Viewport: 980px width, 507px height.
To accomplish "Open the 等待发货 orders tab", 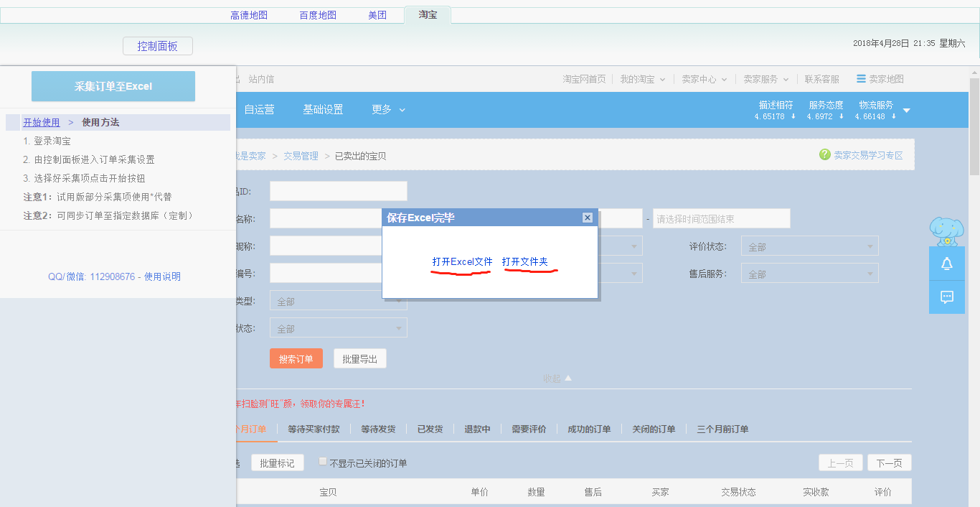I will click(378, 429).
